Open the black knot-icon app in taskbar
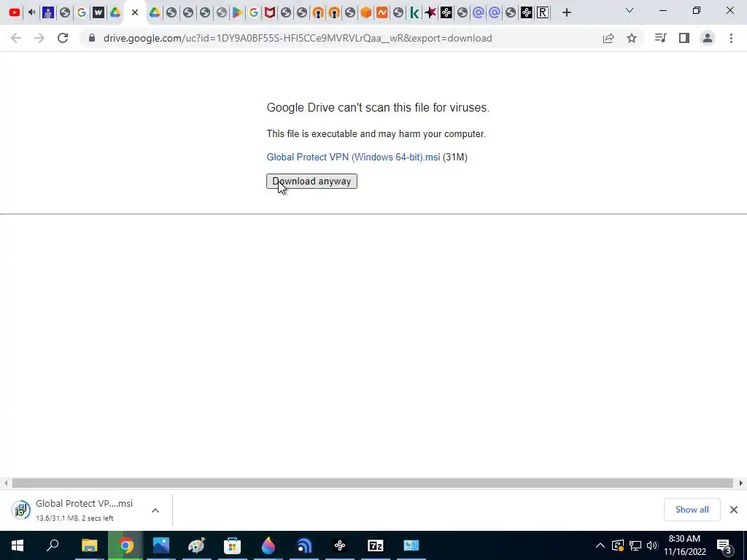This screenshot has width=747, height=560. pos(340,545)
